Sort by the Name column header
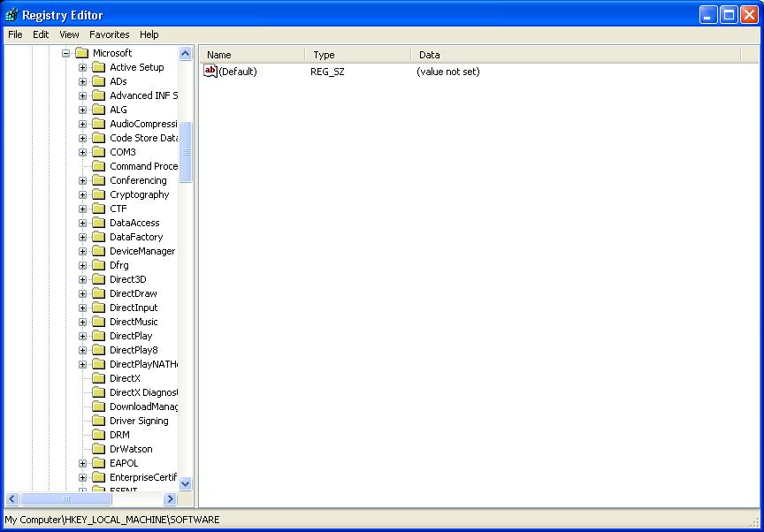The width and height of the screenshot is (764, 532). click(x=254, y=55)
